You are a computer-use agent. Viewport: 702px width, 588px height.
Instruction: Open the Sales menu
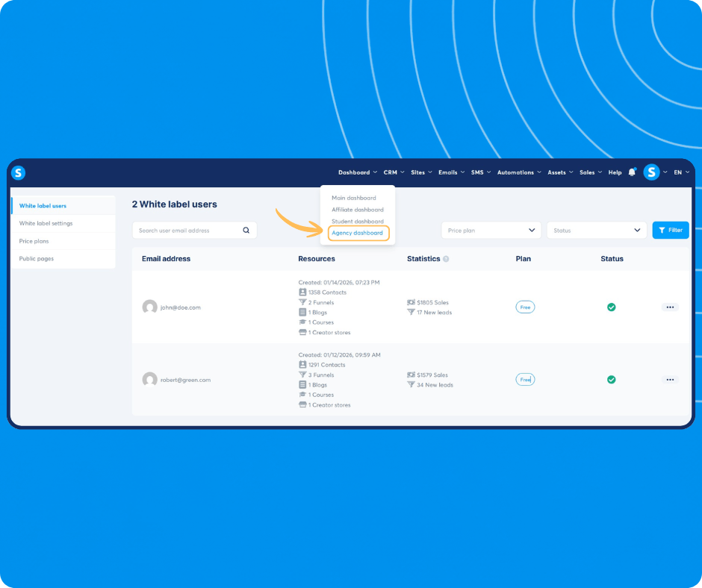591,172
